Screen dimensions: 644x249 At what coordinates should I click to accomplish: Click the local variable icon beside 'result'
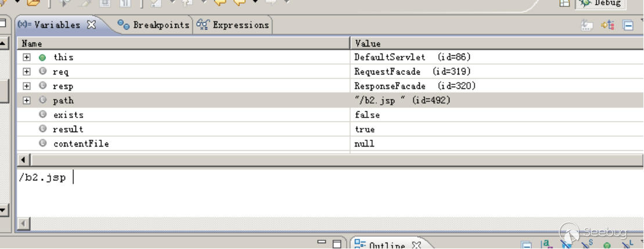[42, 129]
